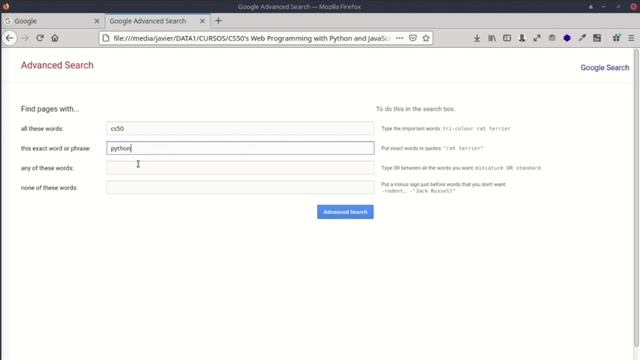
Task: Click the 'this exact word or phrase:' label
Action: tap(56, 148)
